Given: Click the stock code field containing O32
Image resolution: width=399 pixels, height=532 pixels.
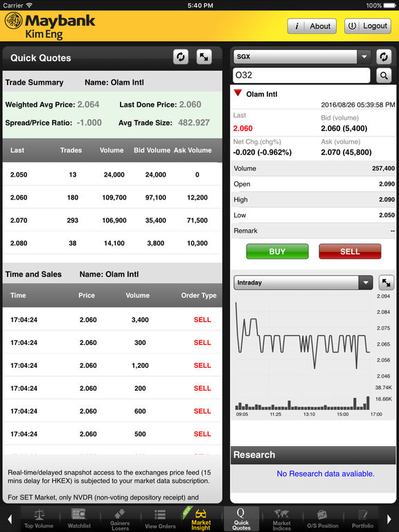Looking at the screenshot, I should 301,76.
